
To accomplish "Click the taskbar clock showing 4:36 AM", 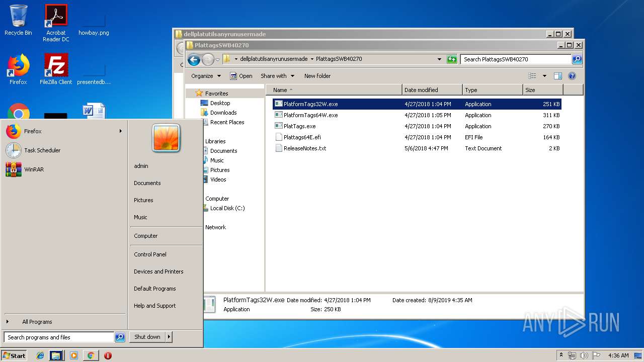I will pyautogui.click(x=618, y=355).
